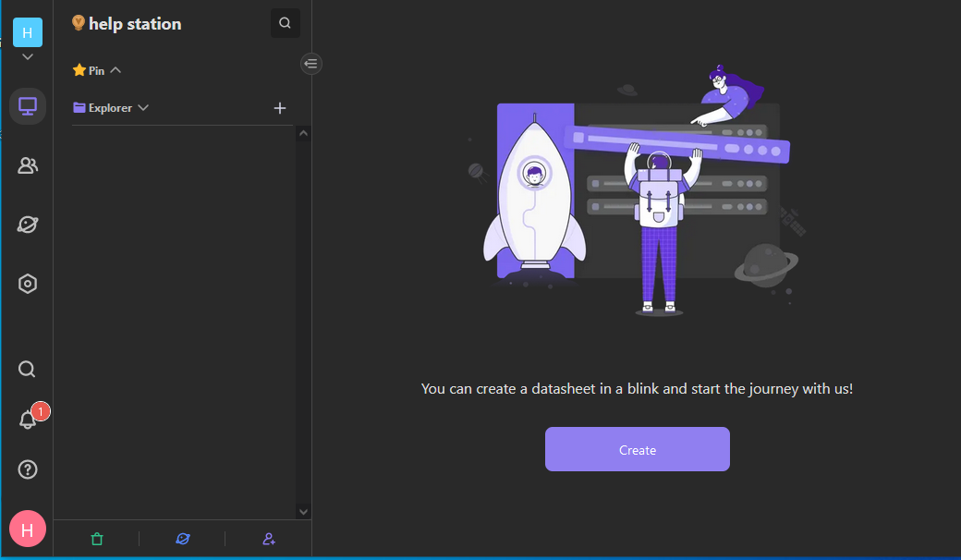961x560 pixels.
Task: Open the Trash bin at panel bottom
Action: [97, 539]
